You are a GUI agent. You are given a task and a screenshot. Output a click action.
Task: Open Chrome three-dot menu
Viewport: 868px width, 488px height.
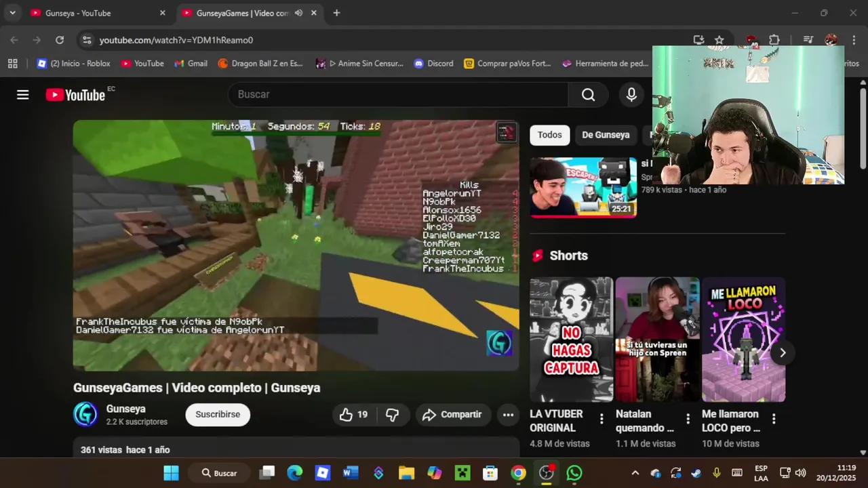[x=853, y=40]
